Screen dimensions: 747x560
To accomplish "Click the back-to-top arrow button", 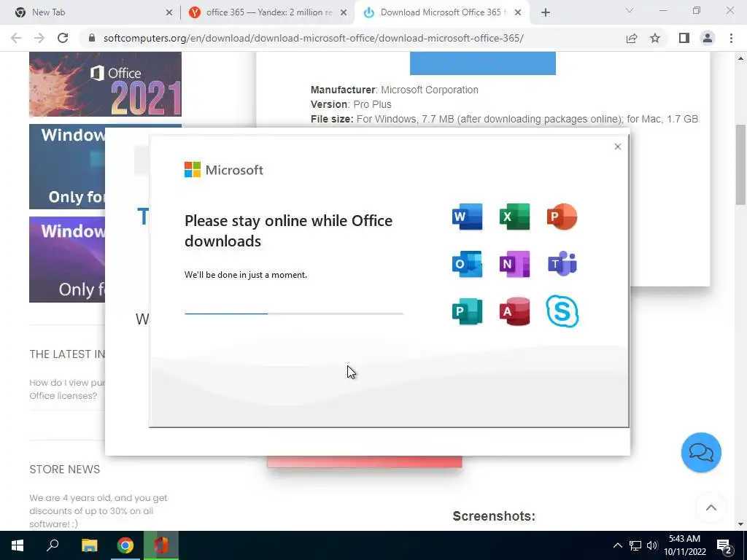I will [x=711, y=507].
